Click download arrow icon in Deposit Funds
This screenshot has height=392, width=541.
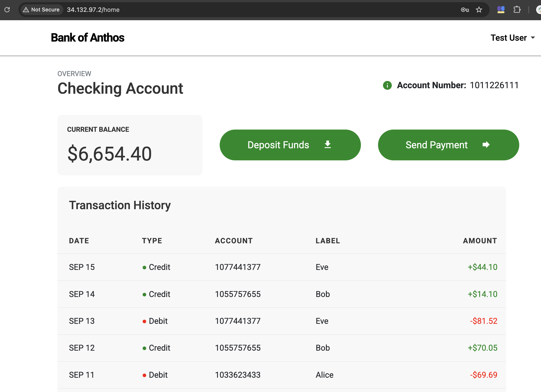click(327, 145)
